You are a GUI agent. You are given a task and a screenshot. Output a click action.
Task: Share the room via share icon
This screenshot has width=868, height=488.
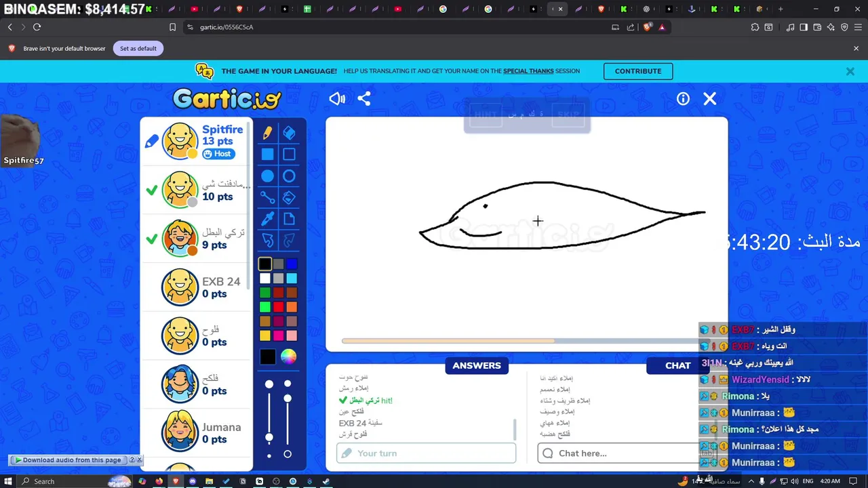(x=364, y=99)
